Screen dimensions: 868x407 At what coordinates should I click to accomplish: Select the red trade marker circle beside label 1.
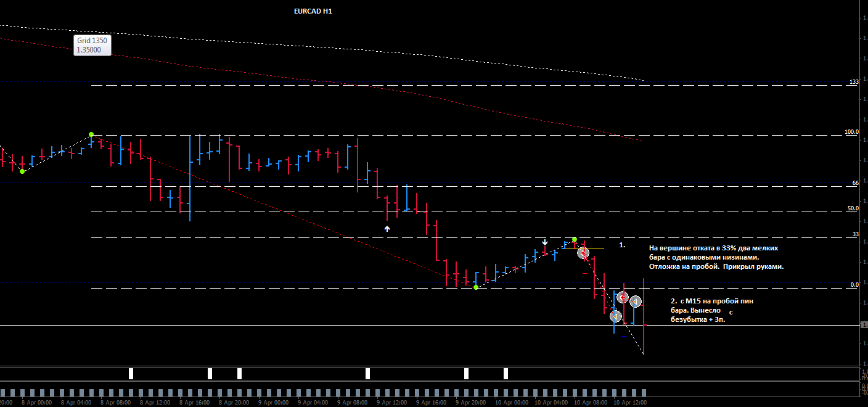pyautogui.click(x=583, y=253)
